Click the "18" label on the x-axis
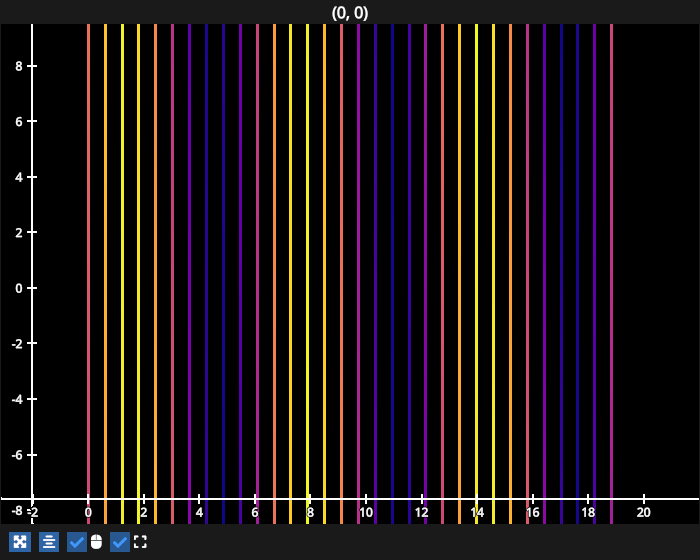Image resolution: width=700 pixels, height=560 pixels. 588,512
